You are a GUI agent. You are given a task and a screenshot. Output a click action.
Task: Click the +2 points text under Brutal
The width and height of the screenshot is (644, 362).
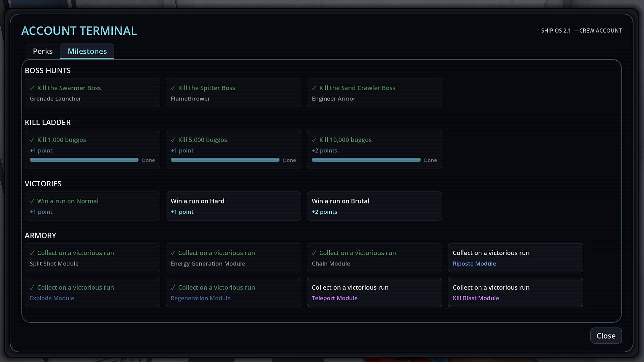[x=324, y=212]
